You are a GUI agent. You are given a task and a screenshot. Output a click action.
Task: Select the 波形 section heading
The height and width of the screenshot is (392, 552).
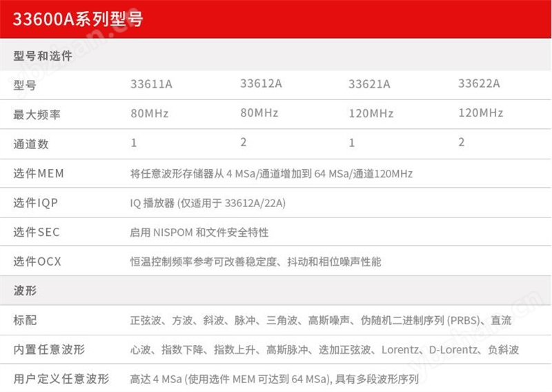(25, 291)
